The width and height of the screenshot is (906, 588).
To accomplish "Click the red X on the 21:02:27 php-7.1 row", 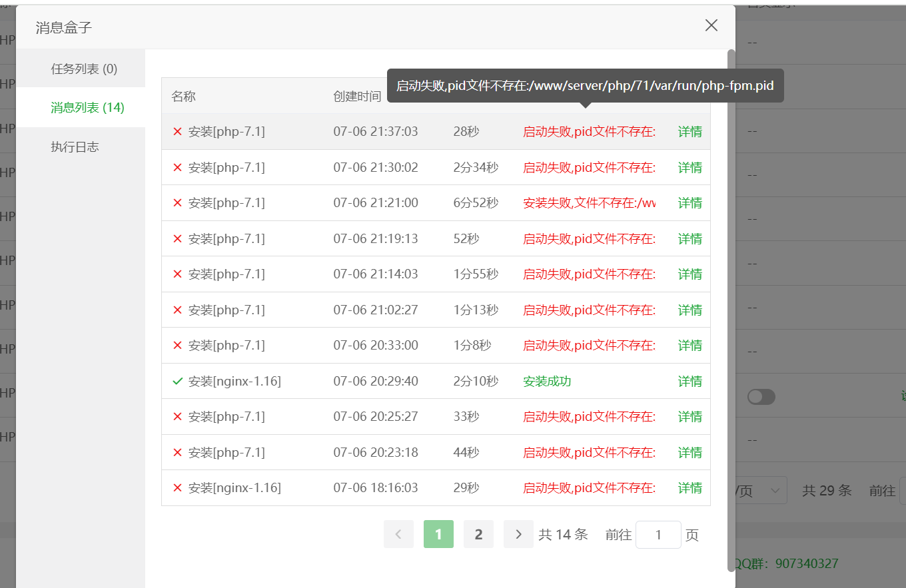I will [177, 310].
